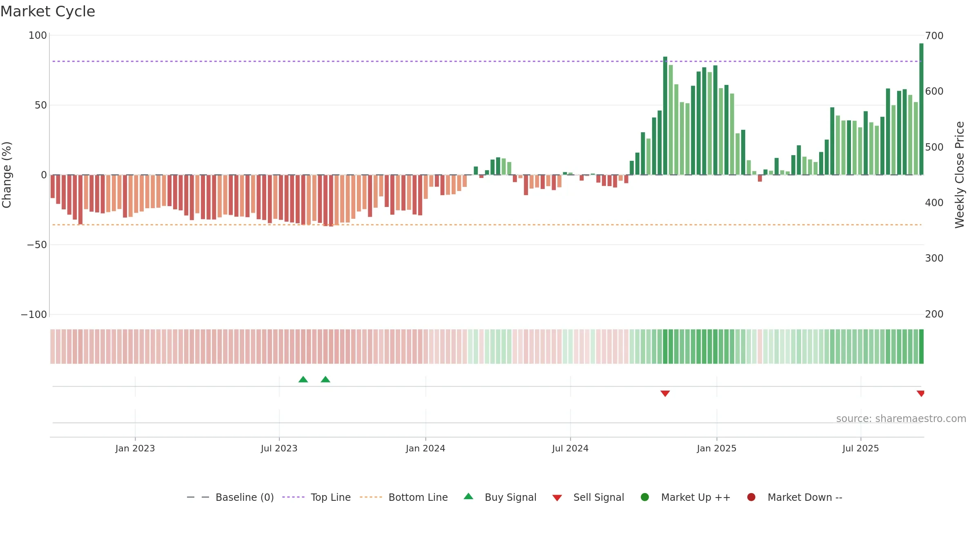This screenshot has width=980, height=551.
Task: Click the 700 tick on the right axis
Action: tap(934, 36)
